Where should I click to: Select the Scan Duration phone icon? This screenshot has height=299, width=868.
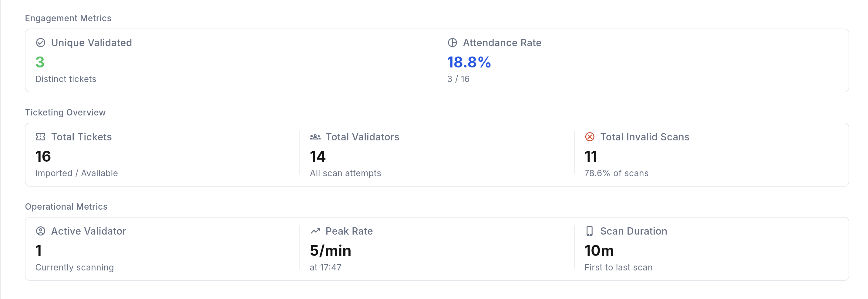click(589, 231)
